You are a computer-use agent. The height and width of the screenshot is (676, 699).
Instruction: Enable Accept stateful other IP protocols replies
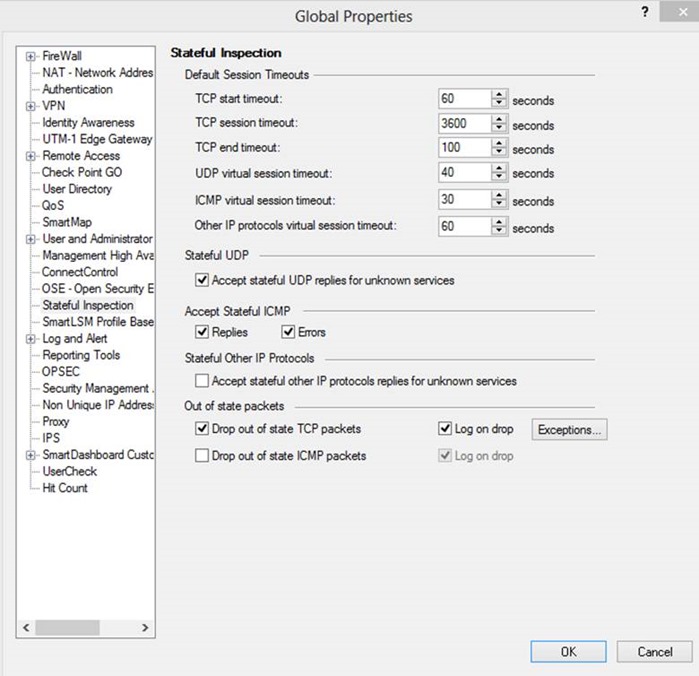(202, 381)
